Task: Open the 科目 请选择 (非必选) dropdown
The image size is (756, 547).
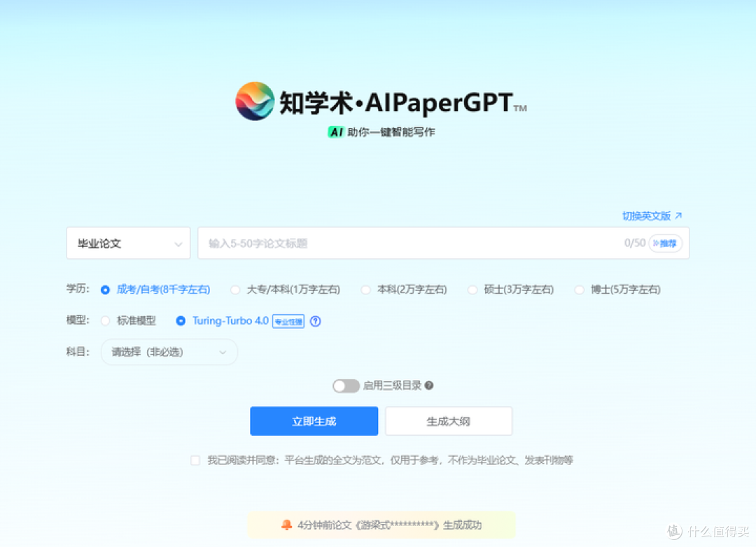Action: (x=169, y=352)
